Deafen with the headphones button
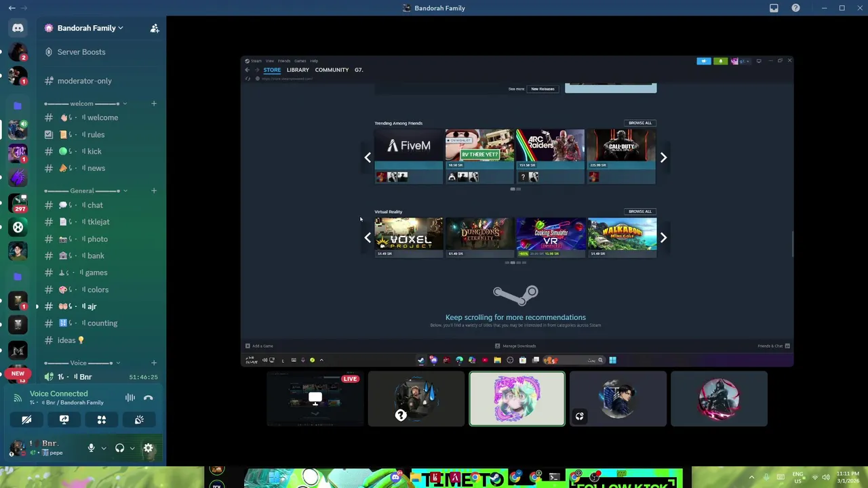Image resolution: width=868 pixels, height=488 pixels. pos(119,448)
